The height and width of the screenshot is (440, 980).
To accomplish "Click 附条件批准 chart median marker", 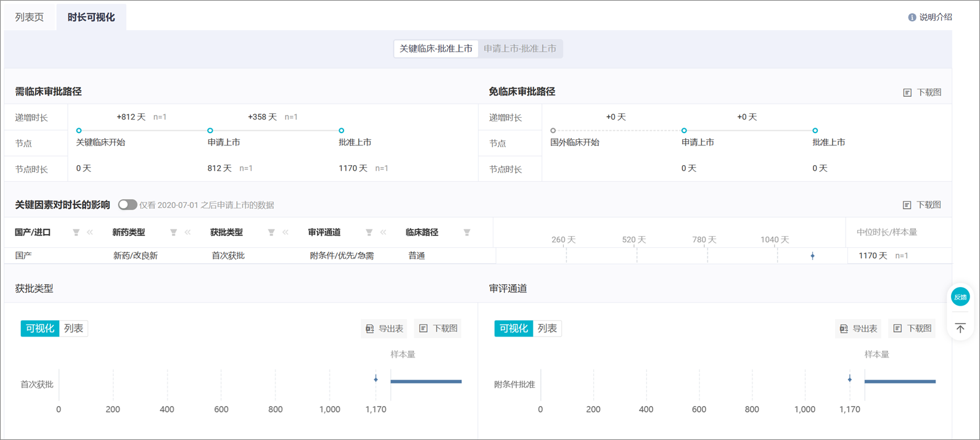I will click(x=850, y=378).
